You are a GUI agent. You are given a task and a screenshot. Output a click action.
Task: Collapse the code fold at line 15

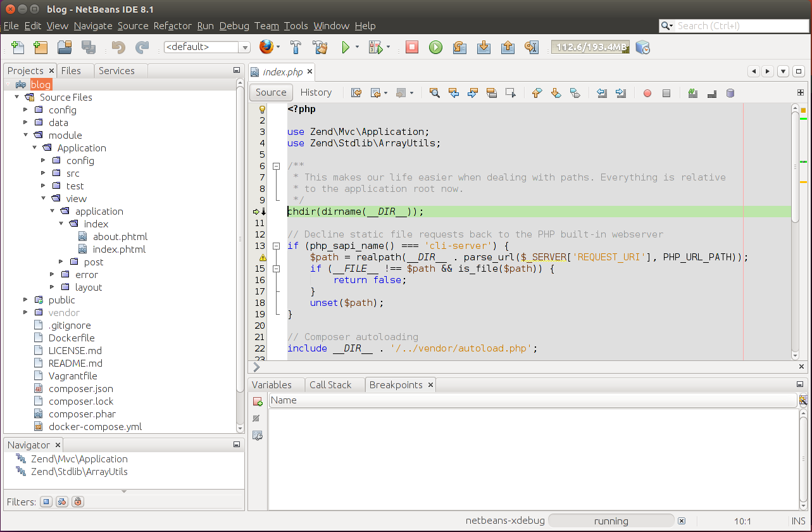click(276, 269)
